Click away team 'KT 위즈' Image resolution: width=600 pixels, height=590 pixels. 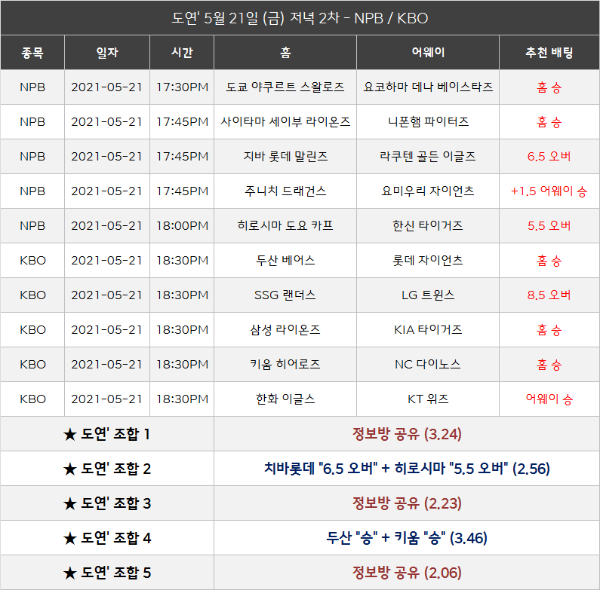pyautogui.click(x=428, y=399)
